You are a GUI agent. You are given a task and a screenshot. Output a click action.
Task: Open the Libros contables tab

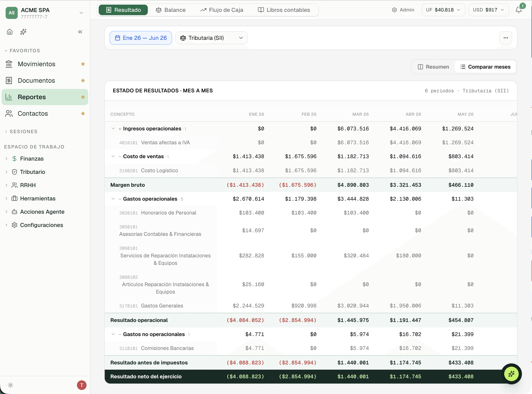[284, 10]
